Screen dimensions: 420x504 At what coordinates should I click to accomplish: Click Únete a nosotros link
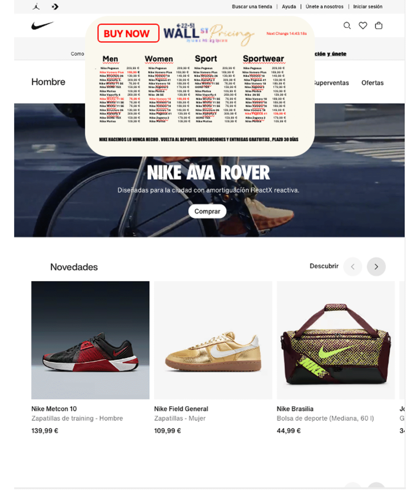click(325, 7)
